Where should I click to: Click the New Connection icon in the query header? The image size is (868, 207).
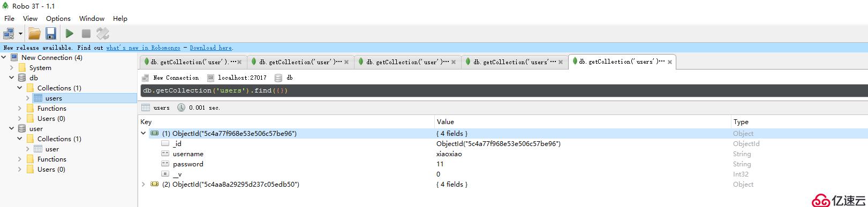[x=146, y=78]
